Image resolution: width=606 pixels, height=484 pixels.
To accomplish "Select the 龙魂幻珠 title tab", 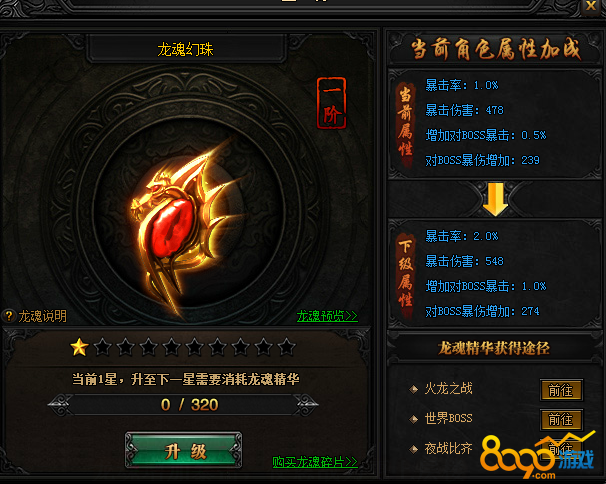I will point(186,49).
